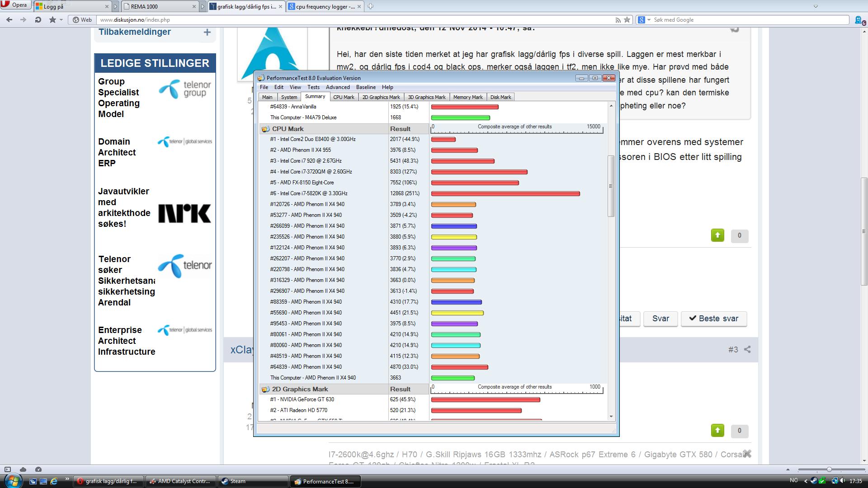The width and height of the screenshot is (868, 488).
Task: Expand tab stack arrow after Logg på
Action: click(116, 7)
